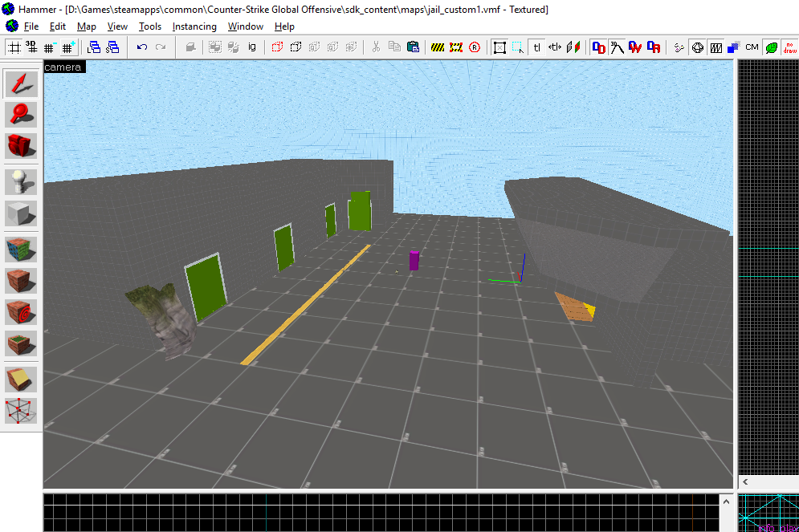This screenshot has width=799, height=532.
Task: Select the yellow stripe brush on floor
Action: point(306,304)
